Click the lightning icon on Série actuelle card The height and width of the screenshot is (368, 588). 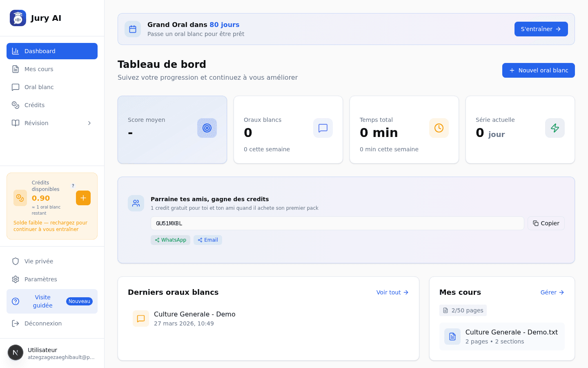pos(555,128)
